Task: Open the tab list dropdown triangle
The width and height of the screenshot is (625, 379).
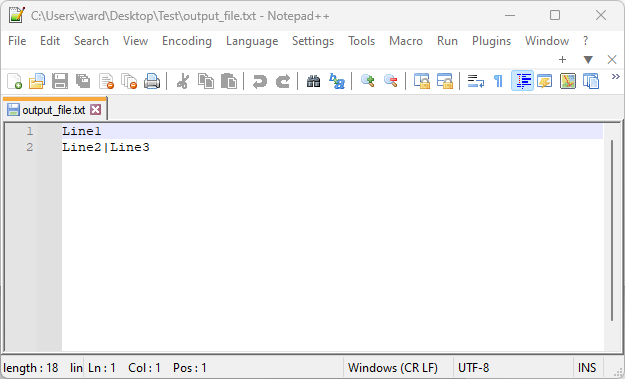Action: point(588,60)
